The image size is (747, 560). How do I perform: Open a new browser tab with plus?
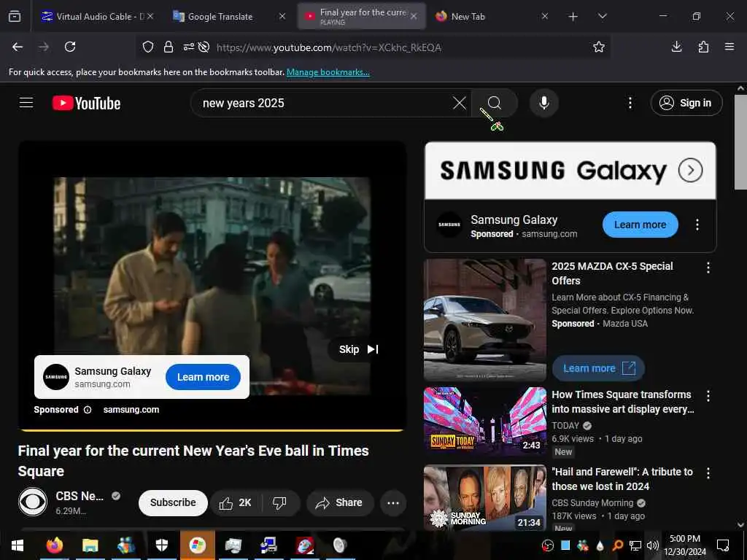pos(573,17)
